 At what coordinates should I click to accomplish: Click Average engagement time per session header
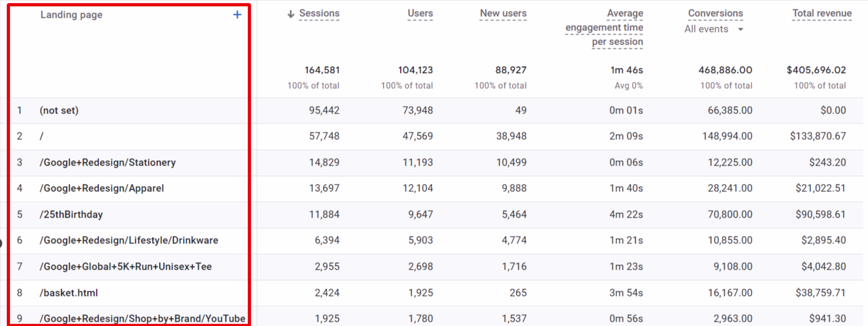coord(604,27)
